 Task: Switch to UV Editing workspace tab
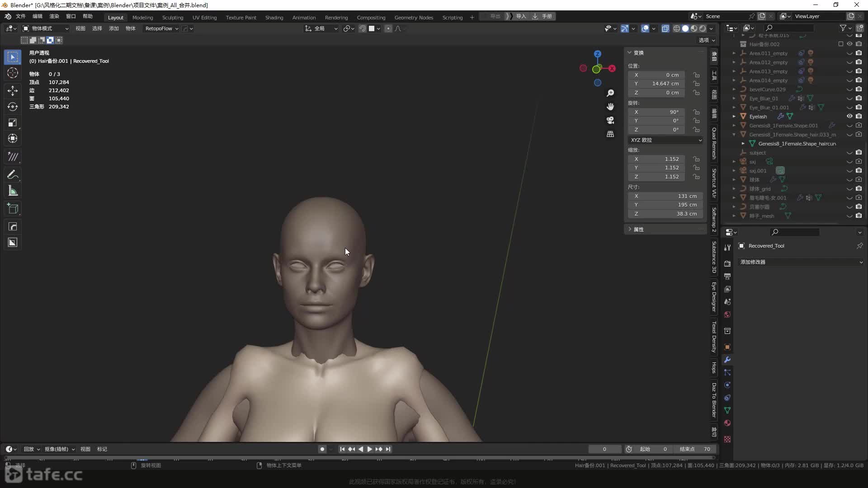pos(204,17)
